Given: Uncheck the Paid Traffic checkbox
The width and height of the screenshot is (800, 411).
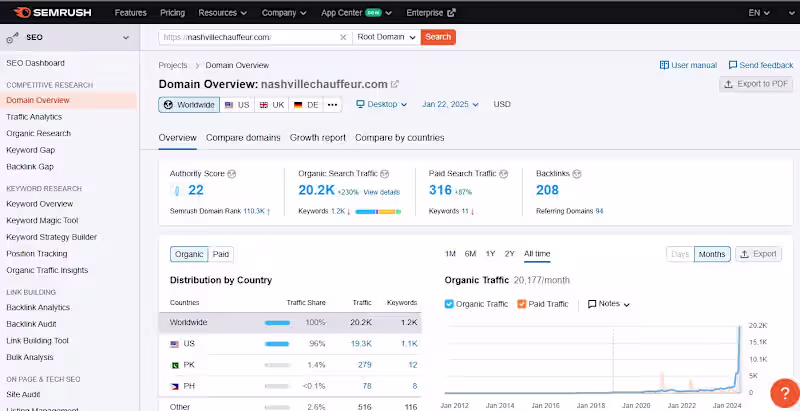Looking at the screenshot, I should [522, 304].
